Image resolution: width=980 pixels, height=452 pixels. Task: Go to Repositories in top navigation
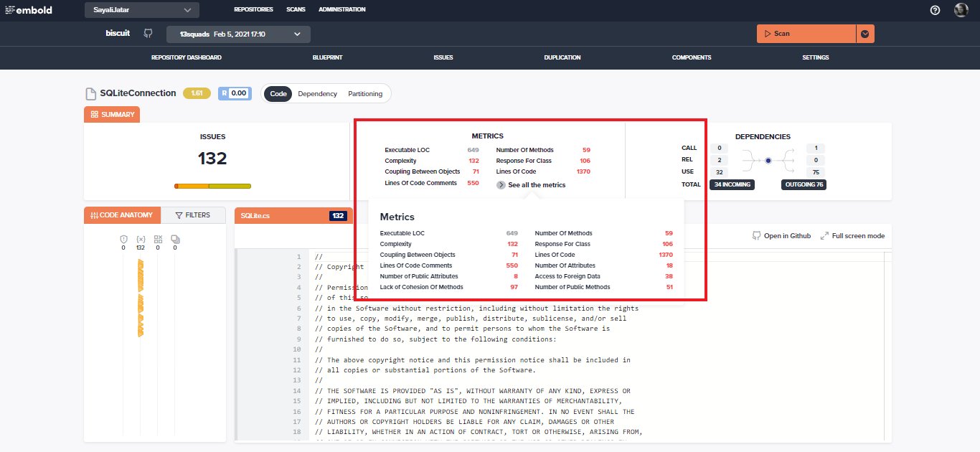pos(253,10)
